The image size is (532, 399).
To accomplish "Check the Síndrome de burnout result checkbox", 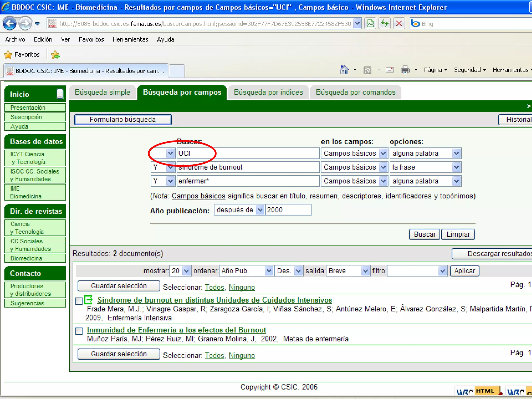I will 79,301.
